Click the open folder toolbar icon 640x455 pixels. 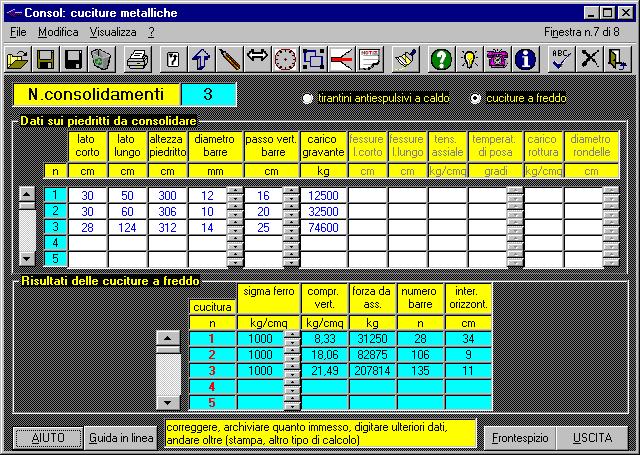[17, 59]
